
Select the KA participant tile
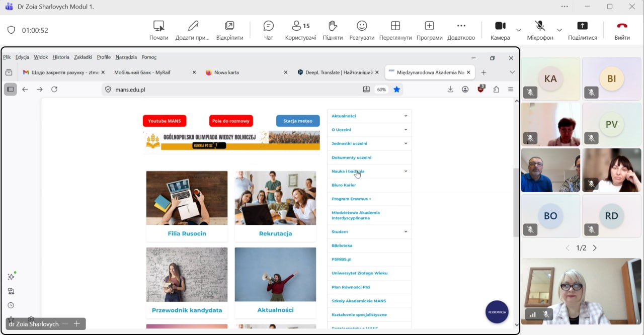pyautogui.click(x=550, y=78)
